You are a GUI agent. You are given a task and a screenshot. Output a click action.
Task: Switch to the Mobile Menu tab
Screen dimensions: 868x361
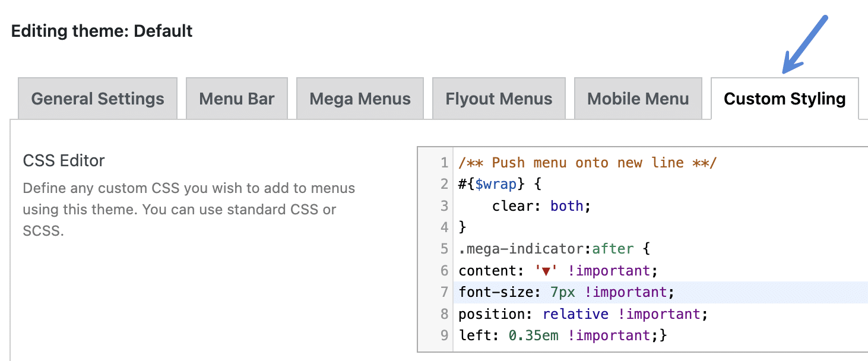[x=638, y=99]
